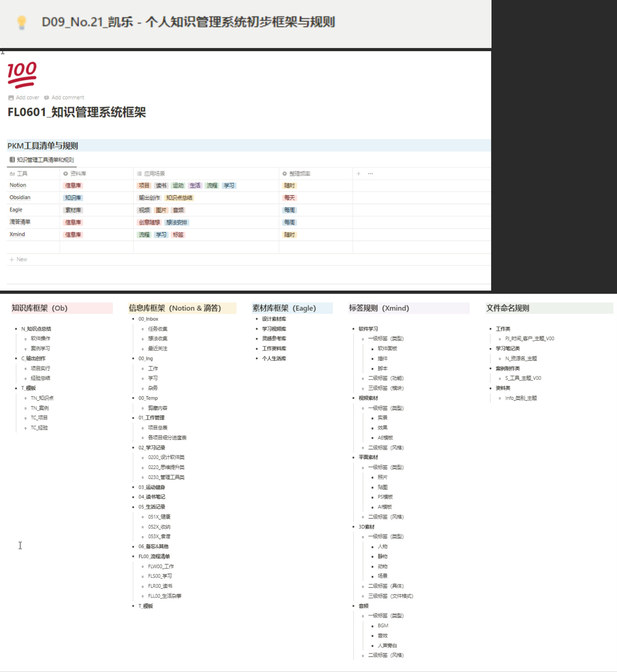The height and width of the screenshot is (672, 617).
Task: Select the 05_生活记录 list item
Action: [x=152, y=507]
